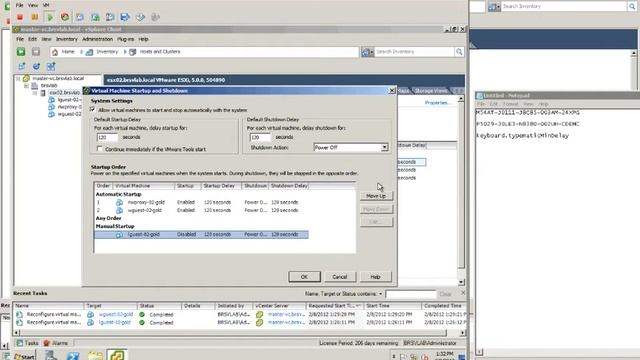Open the Help menu in vSphere Client
Screen dimensions: 640x360
(x=143, y=39)
